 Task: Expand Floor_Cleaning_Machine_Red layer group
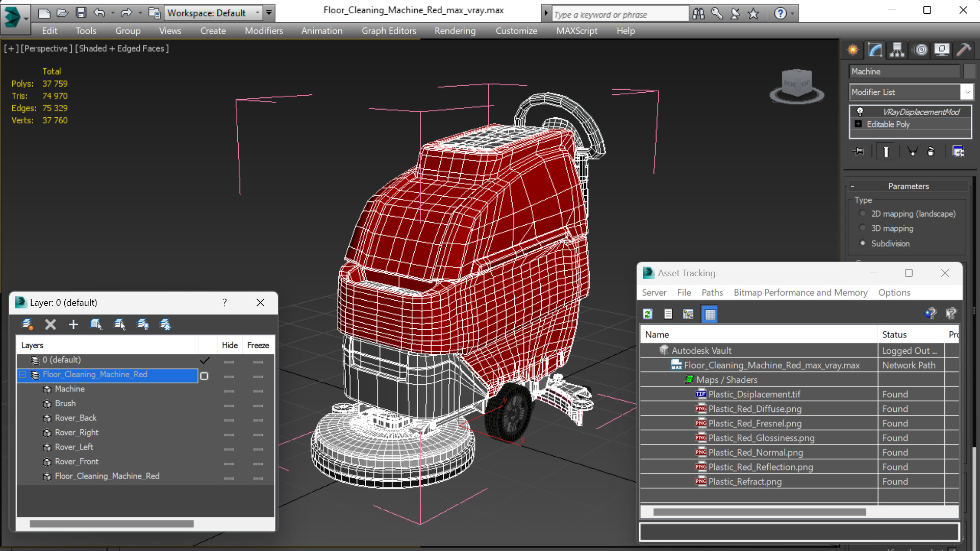(23, 374)
